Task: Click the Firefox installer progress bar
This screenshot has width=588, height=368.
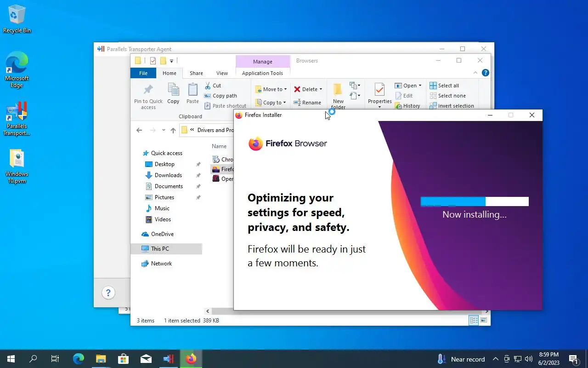Action: 475,201
